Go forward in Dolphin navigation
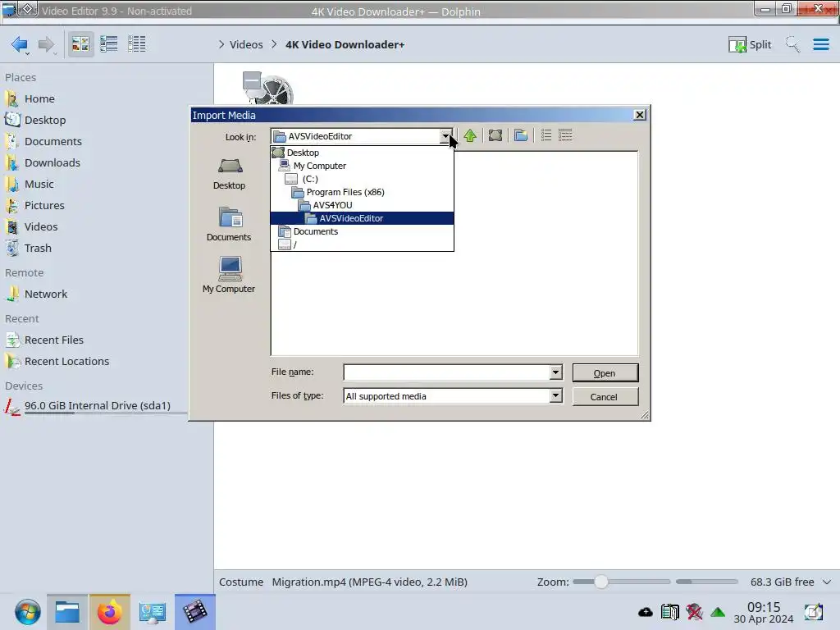840x630 pixels. point(47,44)
